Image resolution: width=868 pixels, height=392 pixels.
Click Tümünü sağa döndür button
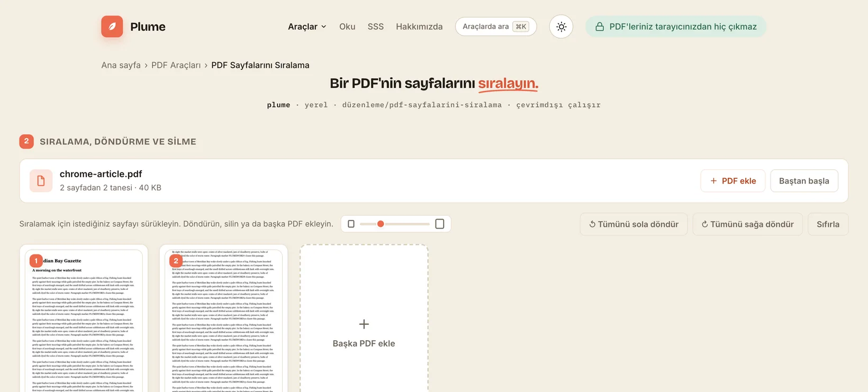747,224
